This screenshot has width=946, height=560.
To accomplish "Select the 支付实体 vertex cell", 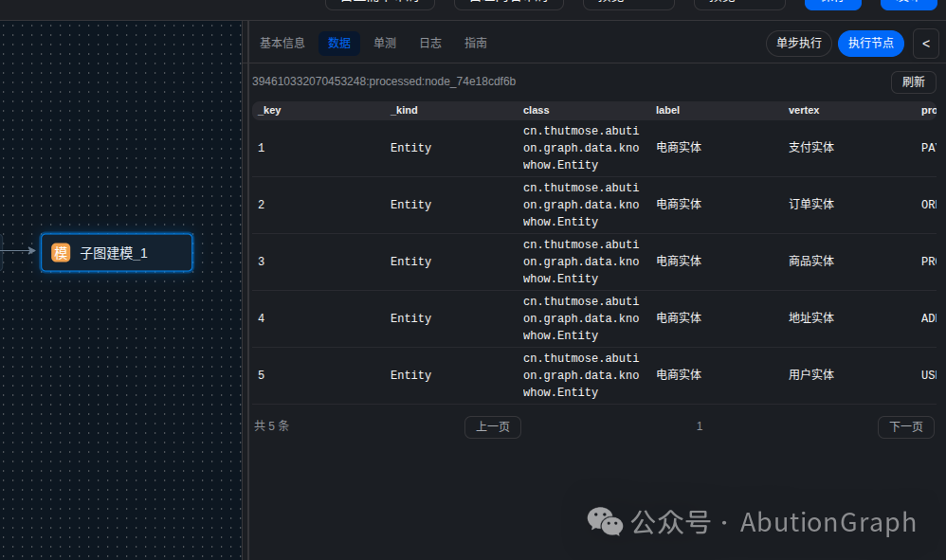I will tap(810, 148).
